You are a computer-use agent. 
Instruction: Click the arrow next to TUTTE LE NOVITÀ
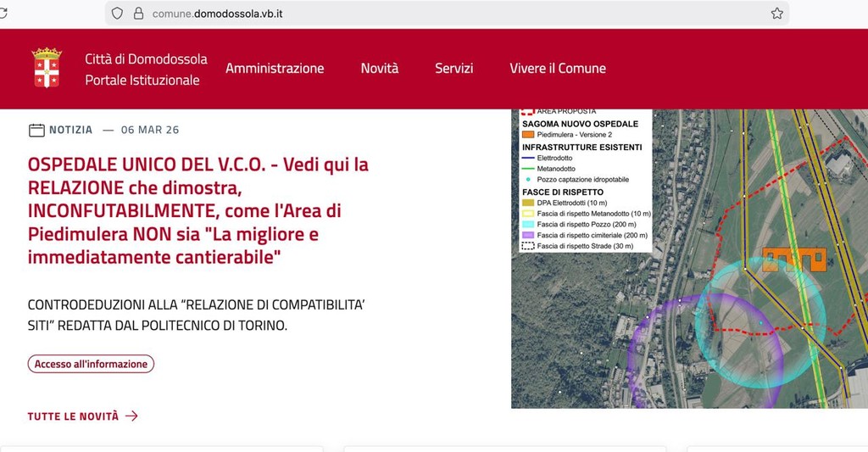point(131,416)
